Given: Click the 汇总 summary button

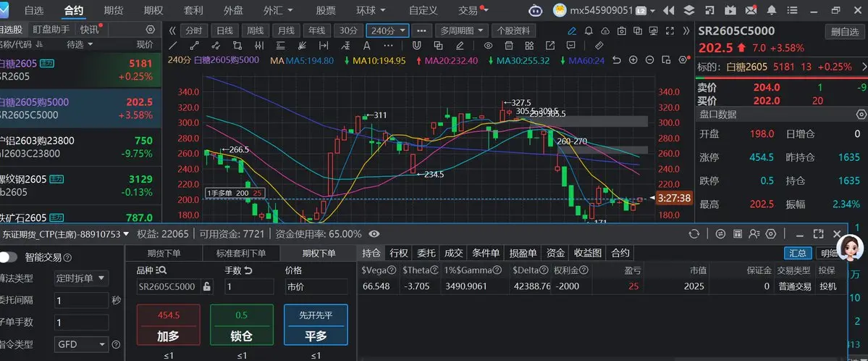Looking at the screenshot, I should coord(798,254).
